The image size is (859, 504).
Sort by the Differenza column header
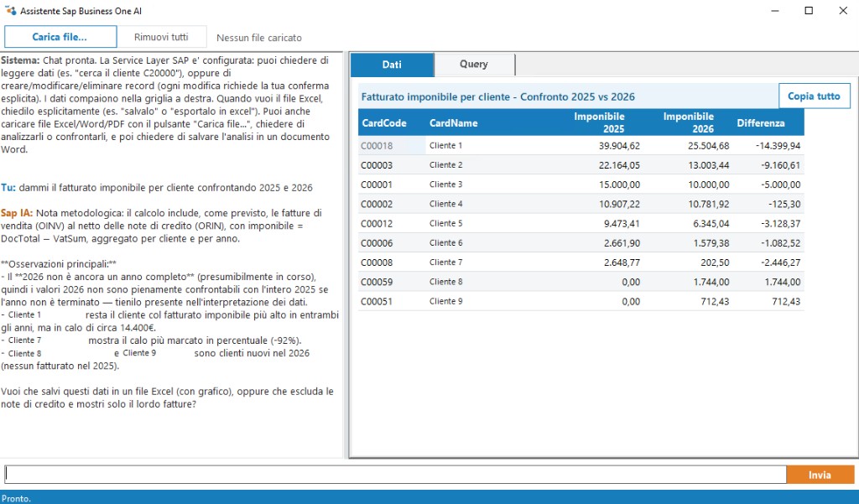[768, 122]
